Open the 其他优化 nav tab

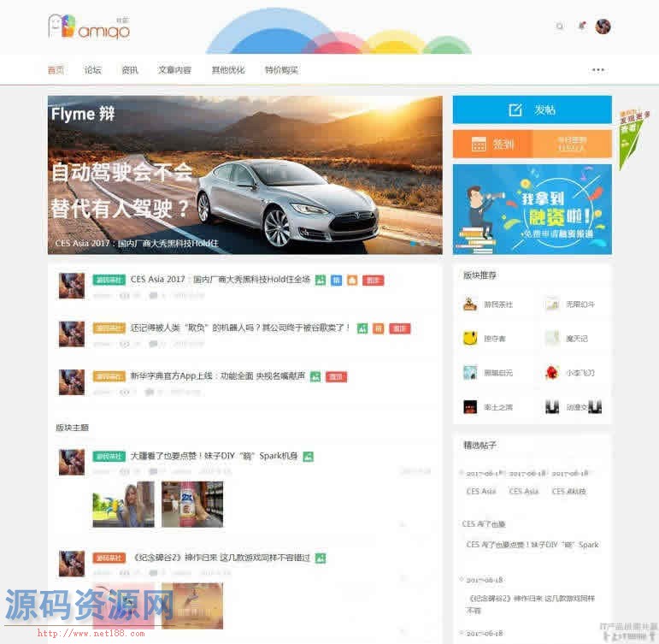pos(228,70)
